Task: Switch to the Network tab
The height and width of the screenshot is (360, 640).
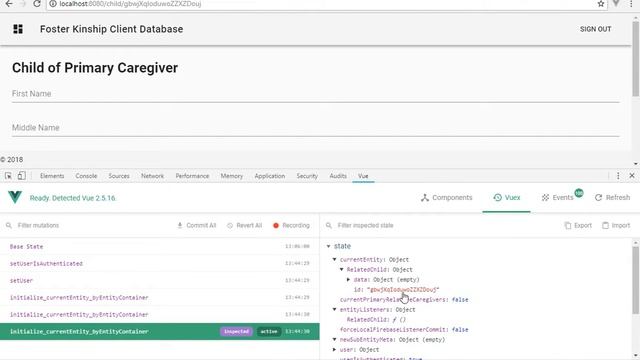Action: (x=152, y=176)
